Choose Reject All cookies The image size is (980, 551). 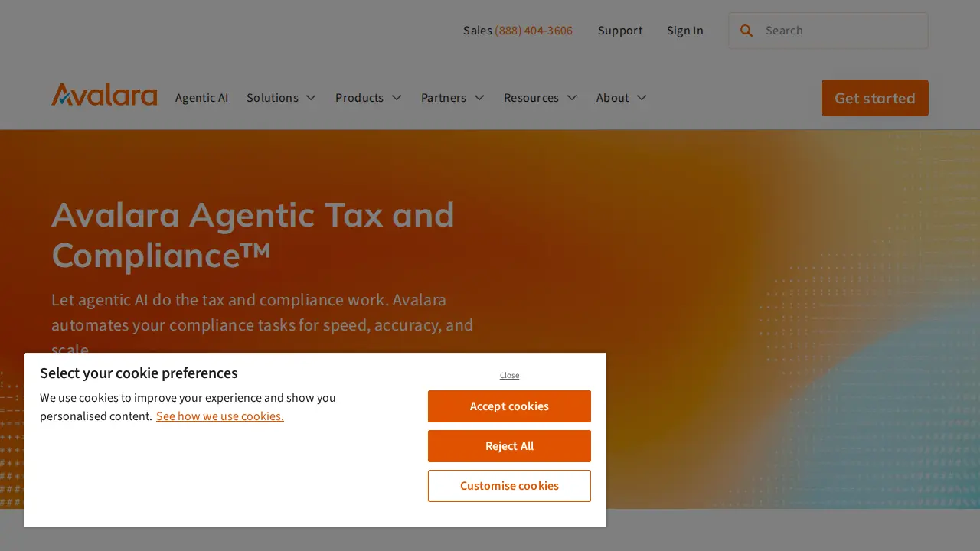tap(509, 446)
